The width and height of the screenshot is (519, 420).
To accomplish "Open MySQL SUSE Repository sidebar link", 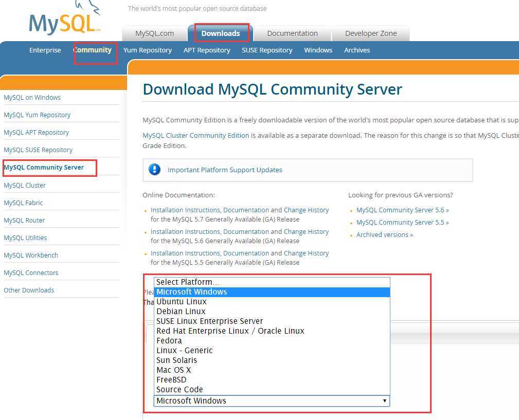I will click(38, 150).
